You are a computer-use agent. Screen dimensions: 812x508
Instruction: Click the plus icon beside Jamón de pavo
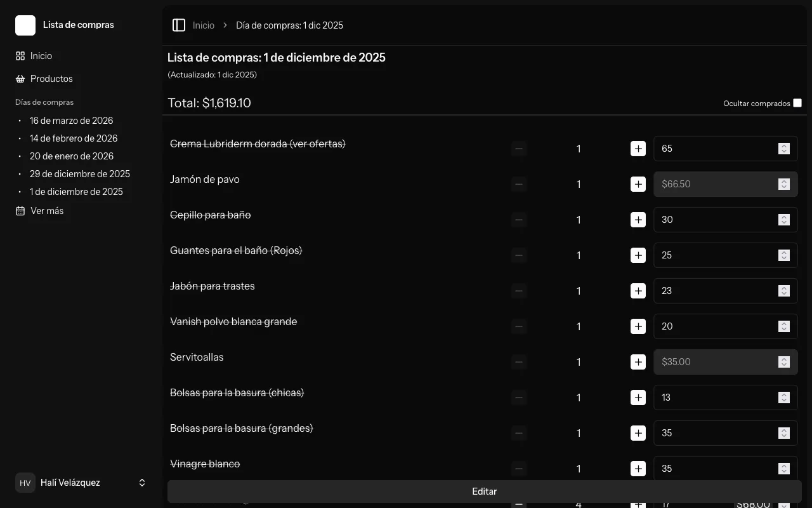tap(638, 184)
